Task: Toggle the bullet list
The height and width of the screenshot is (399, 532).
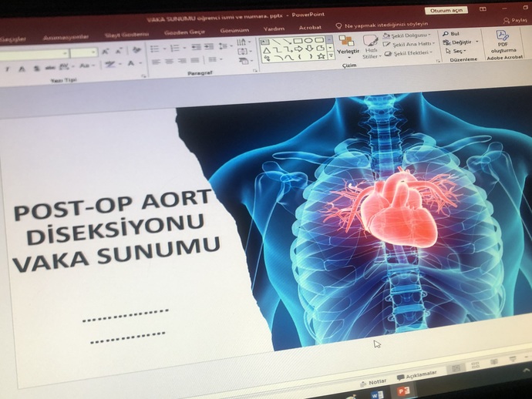Action: (155, 49)
